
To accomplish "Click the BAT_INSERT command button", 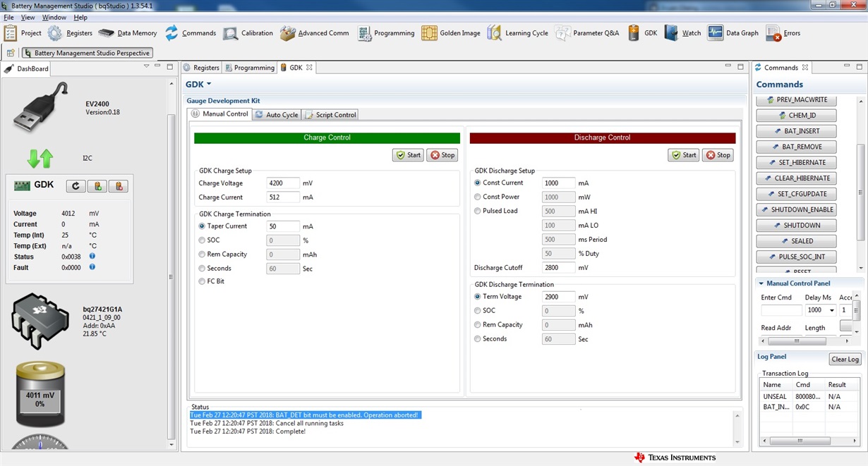I will (x=797, y=131).
